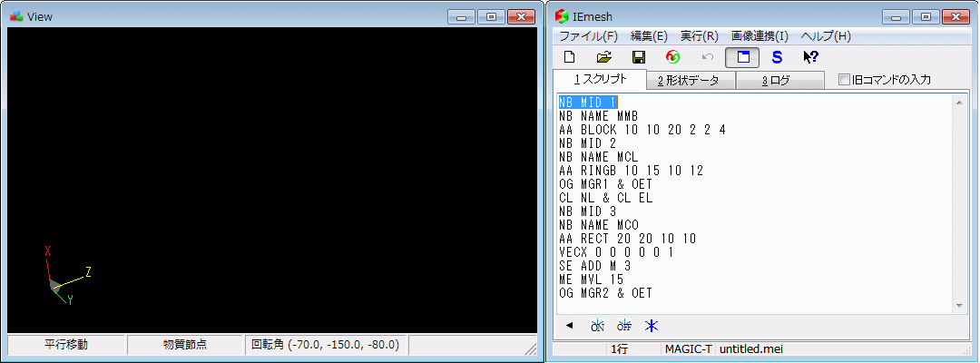Screen dimensions: 980x363
Task: Click the asterisk ON icon
Action: click(x=597, y=325)
